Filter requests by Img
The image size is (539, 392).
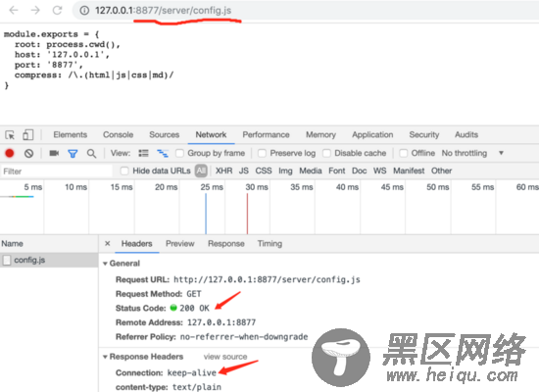(x=285, y=171)
